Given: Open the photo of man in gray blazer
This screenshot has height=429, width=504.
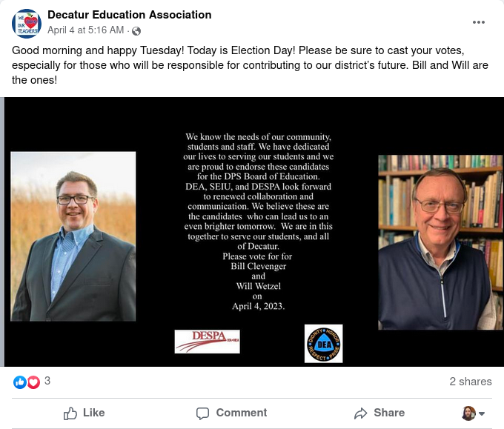Looking at the screenshot, I should click(x=73, y=236).
